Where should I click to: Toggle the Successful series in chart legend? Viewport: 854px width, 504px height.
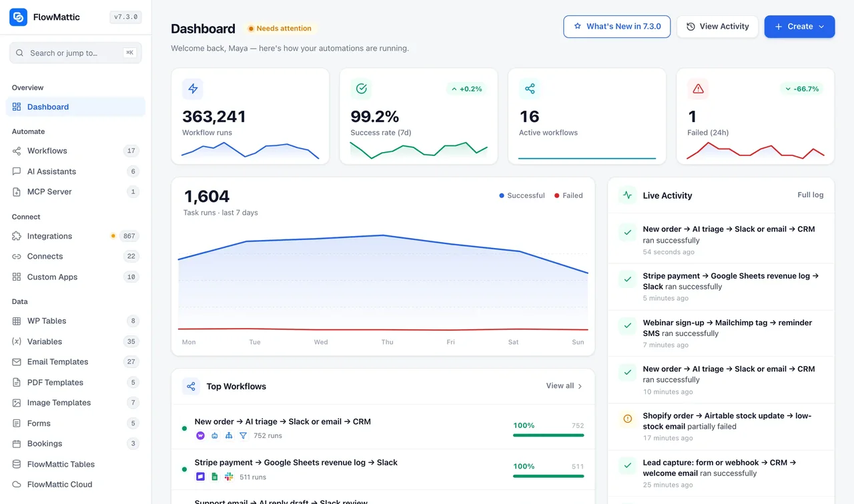(x=522, y=195)
